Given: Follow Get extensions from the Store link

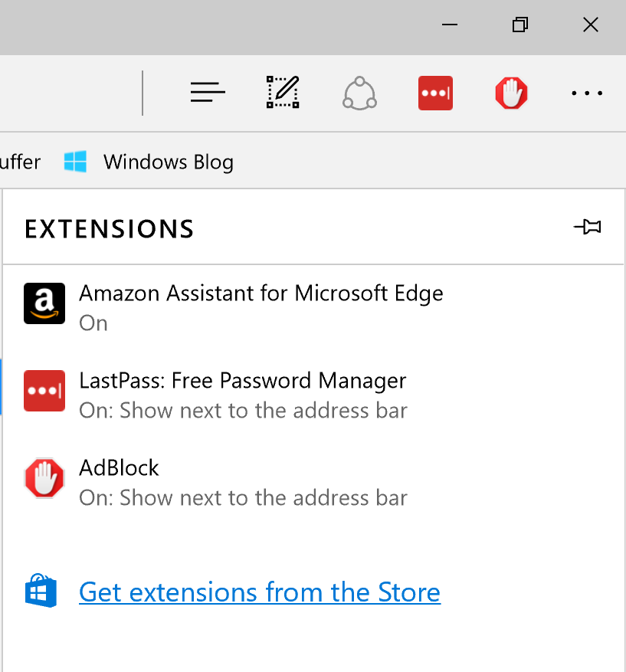Looking at the screenshot, I should 259,592.
